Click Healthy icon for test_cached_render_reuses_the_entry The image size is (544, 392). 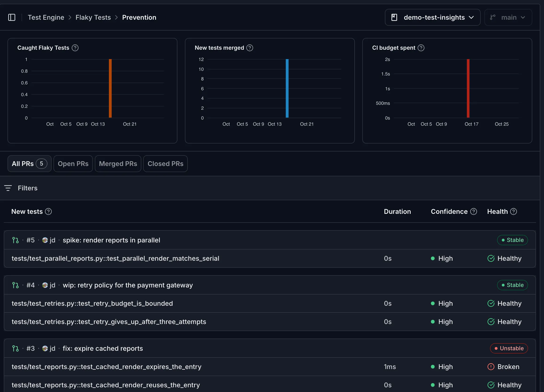tap(491, 385)
